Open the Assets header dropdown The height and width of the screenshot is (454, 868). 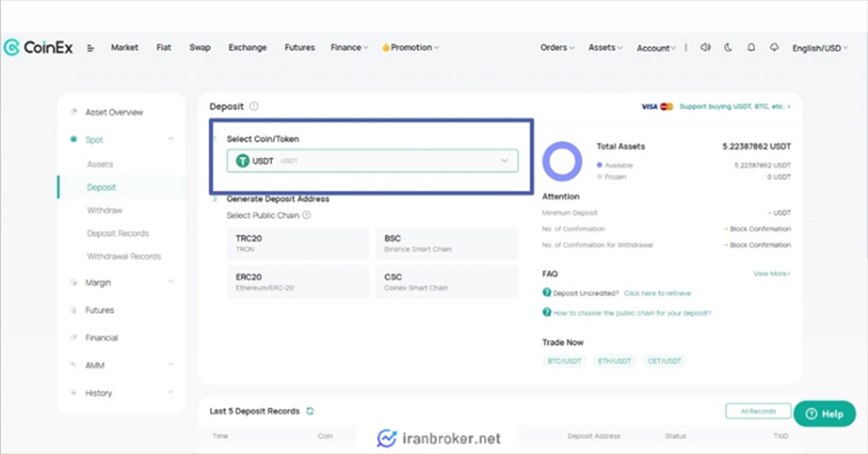coord(605,47)
